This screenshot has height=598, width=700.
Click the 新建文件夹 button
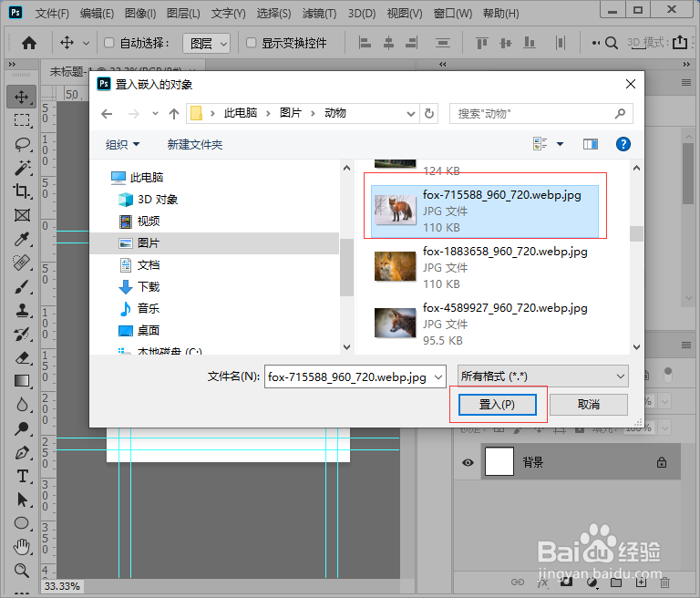coord(195,145)
